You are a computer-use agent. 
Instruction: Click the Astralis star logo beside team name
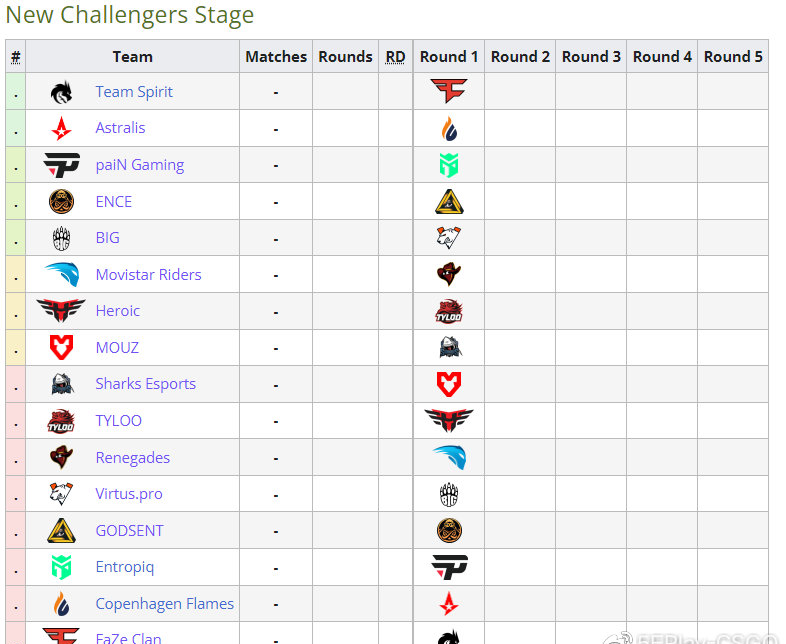[x=61, y=128]
